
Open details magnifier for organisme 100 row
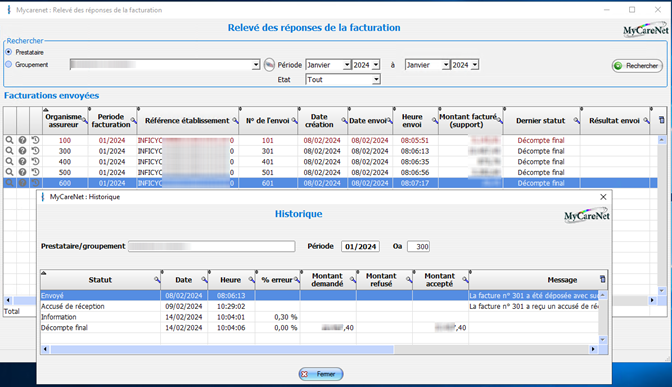(x=9, y=140)
